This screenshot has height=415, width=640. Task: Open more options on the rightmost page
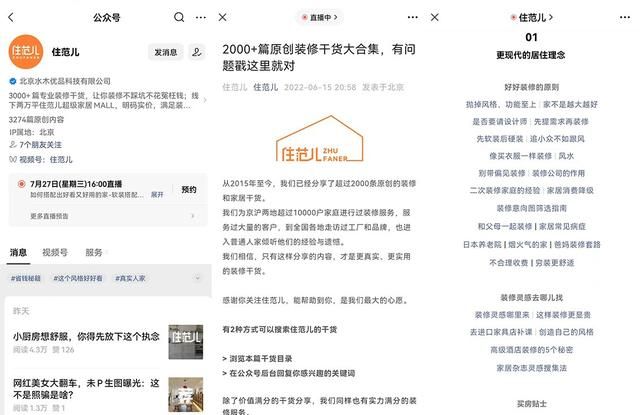tap(625, 18)
